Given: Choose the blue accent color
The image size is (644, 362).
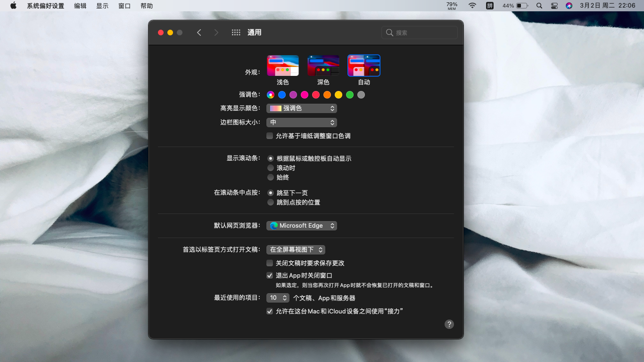Looking at the screenshot, I should pyautogui.click(x=282, y=95).
